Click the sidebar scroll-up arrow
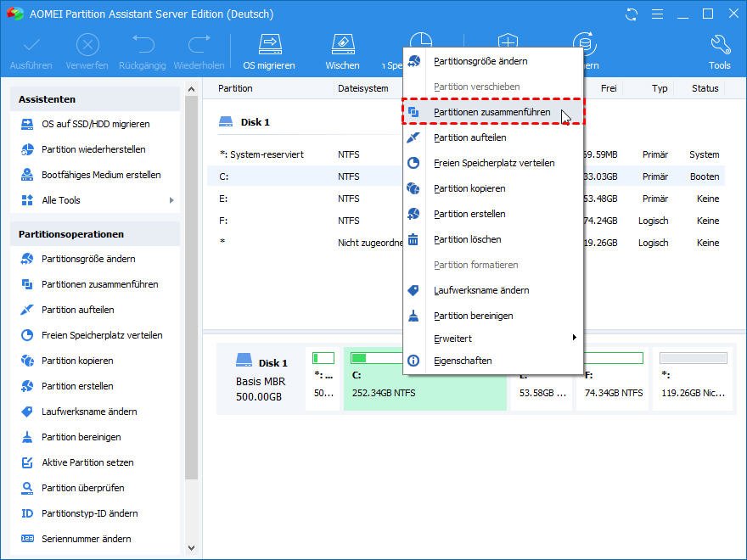Screen dimensions: 747x560 click(192, 89)
